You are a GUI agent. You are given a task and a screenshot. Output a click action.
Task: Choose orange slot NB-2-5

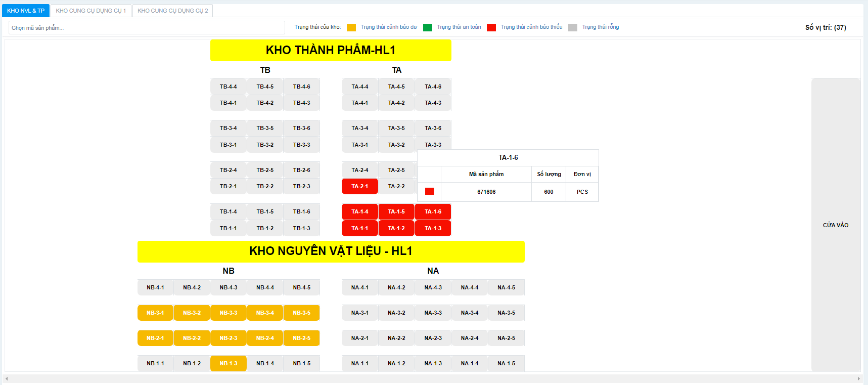click(302, 338)
